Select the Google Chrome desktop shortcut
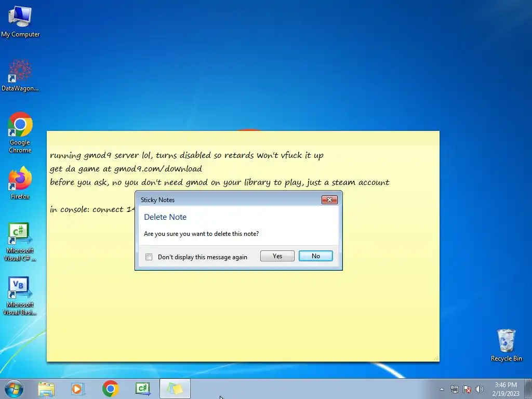 click(20, 132)
